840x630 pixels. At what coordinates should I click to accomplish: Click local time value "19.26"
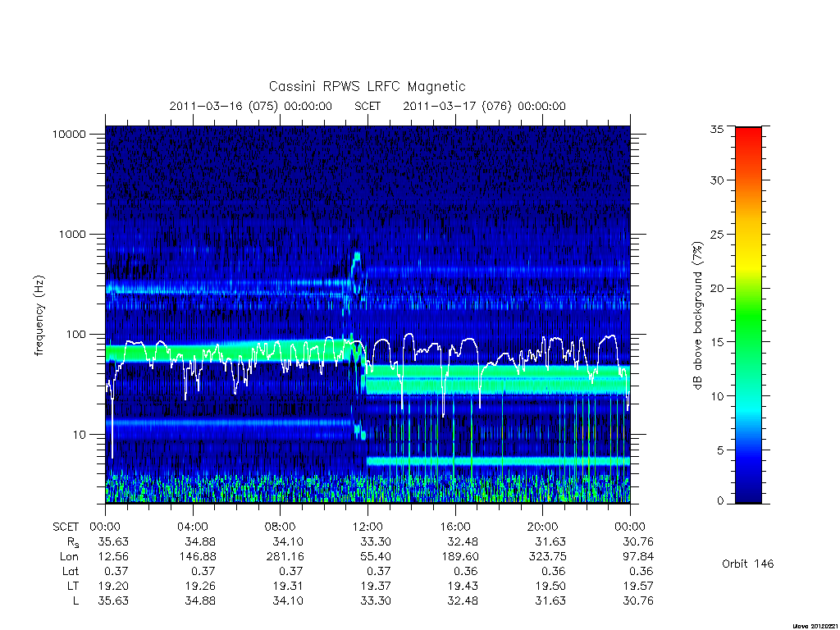[201, 586]
